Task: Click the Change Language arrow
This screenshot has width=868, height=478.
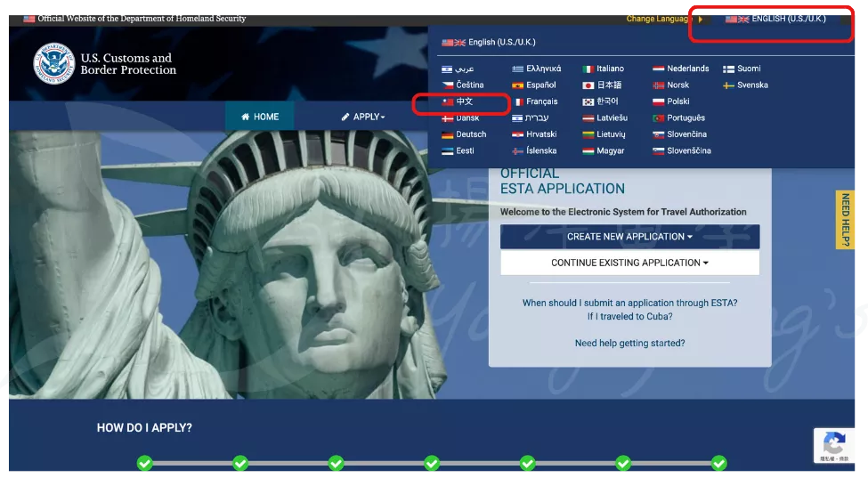Action: [701, 19]
